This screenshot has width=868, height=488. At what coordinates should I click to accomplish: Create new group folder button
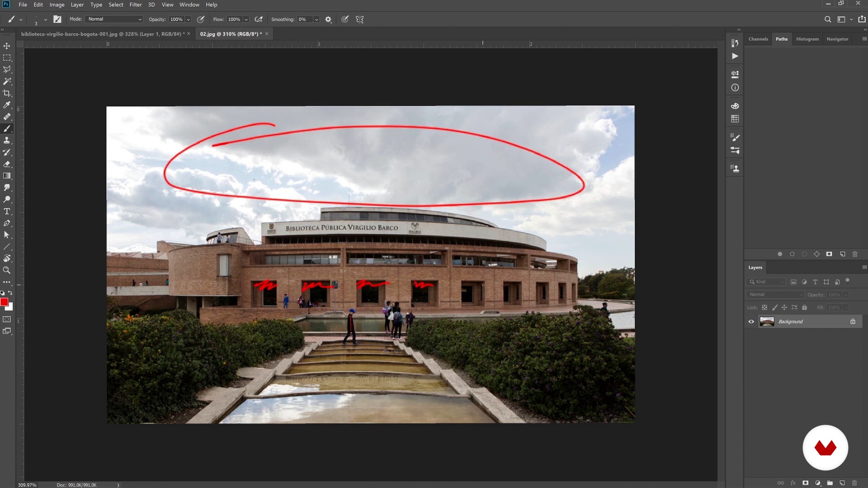point(830,483)
